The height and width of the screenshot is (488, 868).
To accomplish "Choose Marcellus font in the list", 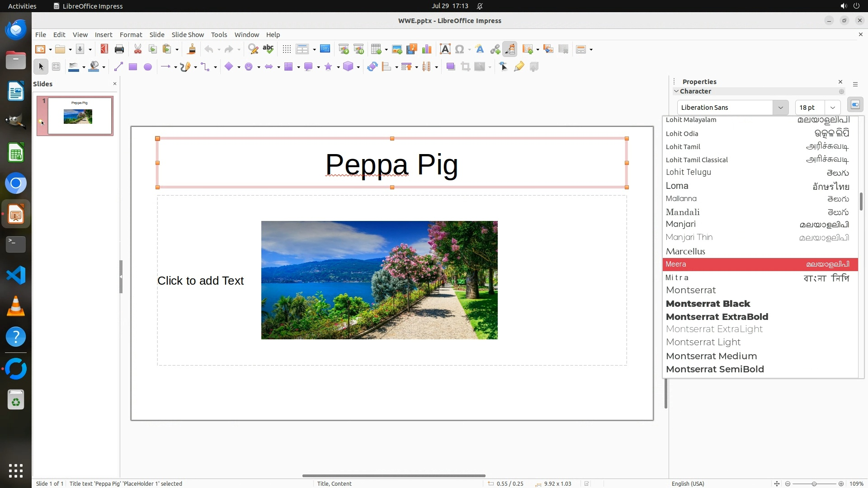I will [x=685, y=251].
